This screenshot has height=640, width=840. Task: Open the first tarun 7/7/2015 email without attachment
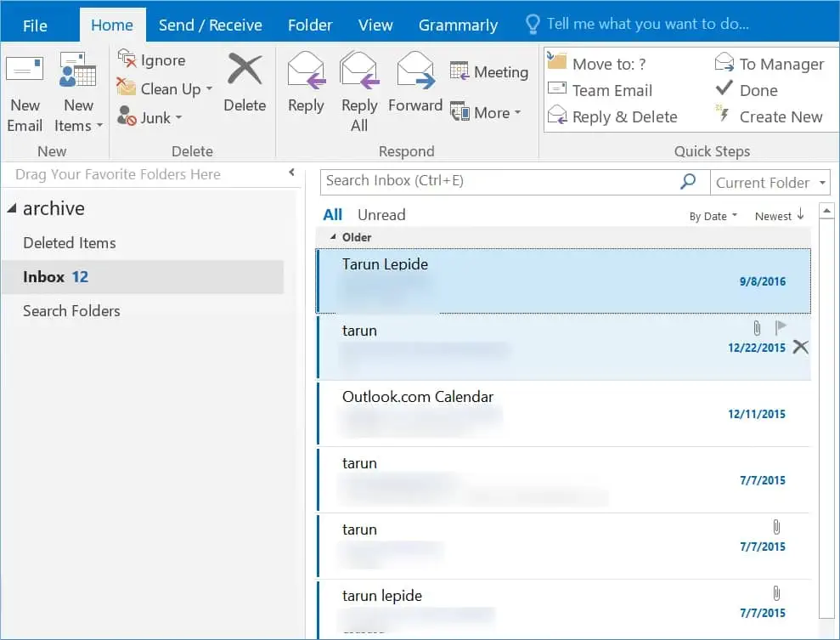[564, 480]
